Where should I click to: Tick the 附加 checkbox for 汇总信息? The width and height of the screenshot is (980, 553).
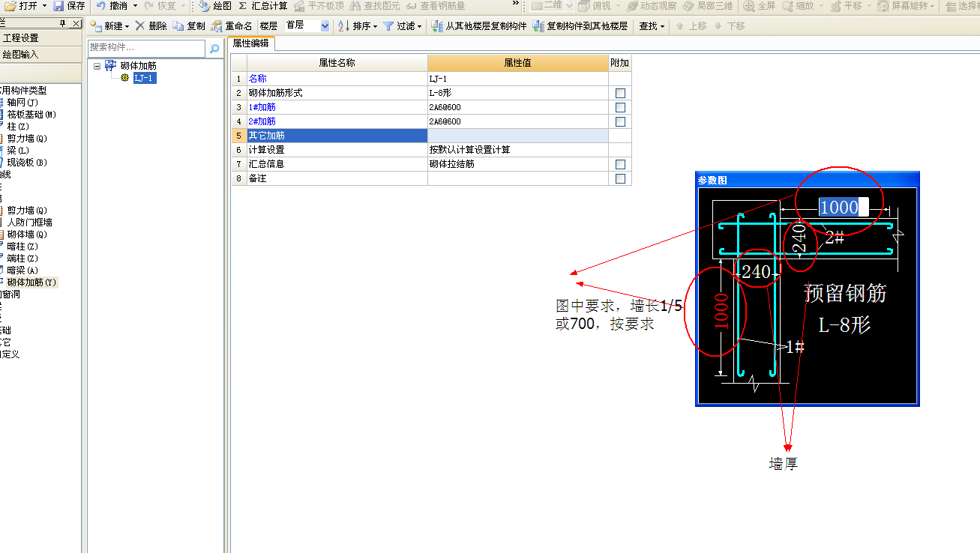tap(620, 164)
